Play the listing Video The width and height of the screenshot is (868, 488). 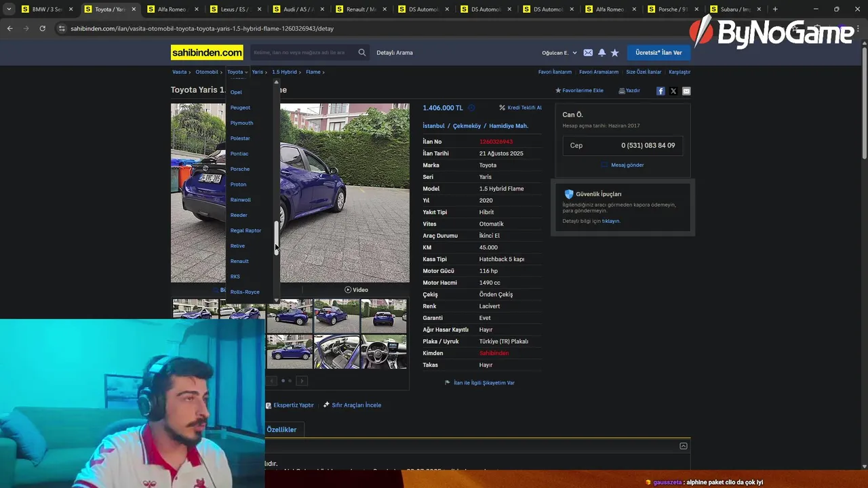[357, 290]
